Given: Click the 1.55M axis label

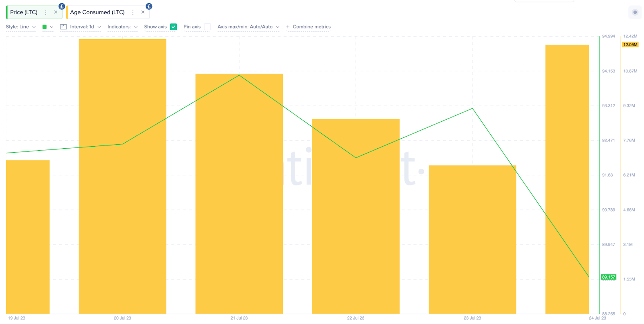Looking at the screenshot, I should click(629, 279).
